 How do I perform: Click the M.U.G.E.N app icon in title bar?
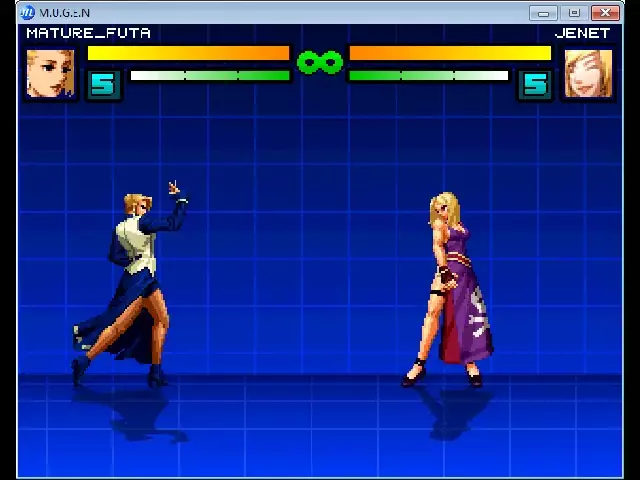point(27,12)
